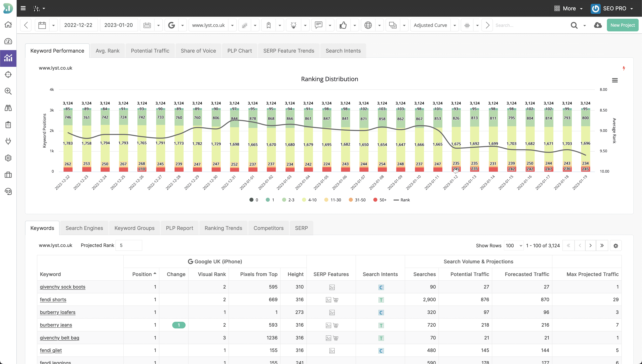Image resolution: width=642 pixels, height=364 pixels.
Task: Switch to the Avg. Rank tab
Action: pyautogui.click(x=107, y=51)
